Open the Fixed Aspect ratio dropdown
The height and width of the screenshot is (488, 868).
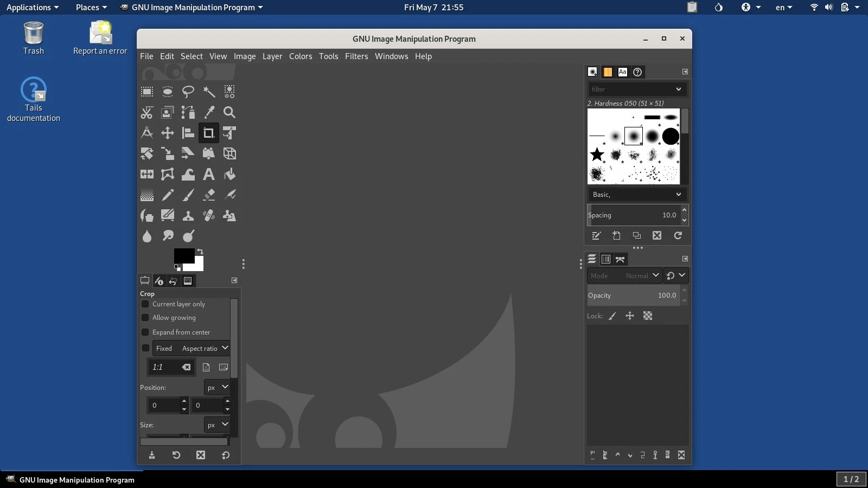[x=191, y=348]
